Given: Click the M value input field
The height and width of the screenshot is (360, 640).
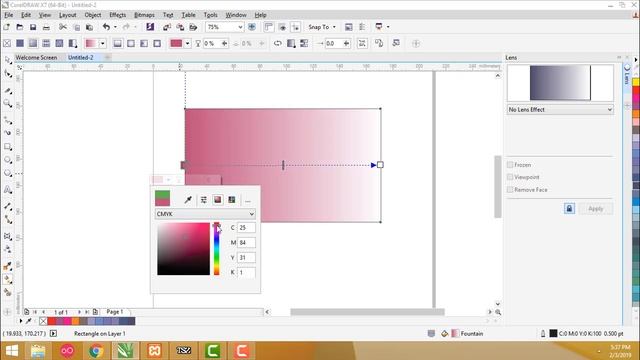Looking at the screenshot, I should point(246,242).
